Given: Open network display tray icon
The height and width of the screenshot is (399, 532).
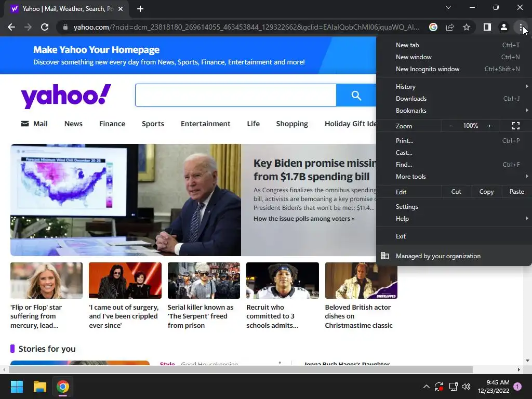Looking at the screenshot, I should pos(453,387).
